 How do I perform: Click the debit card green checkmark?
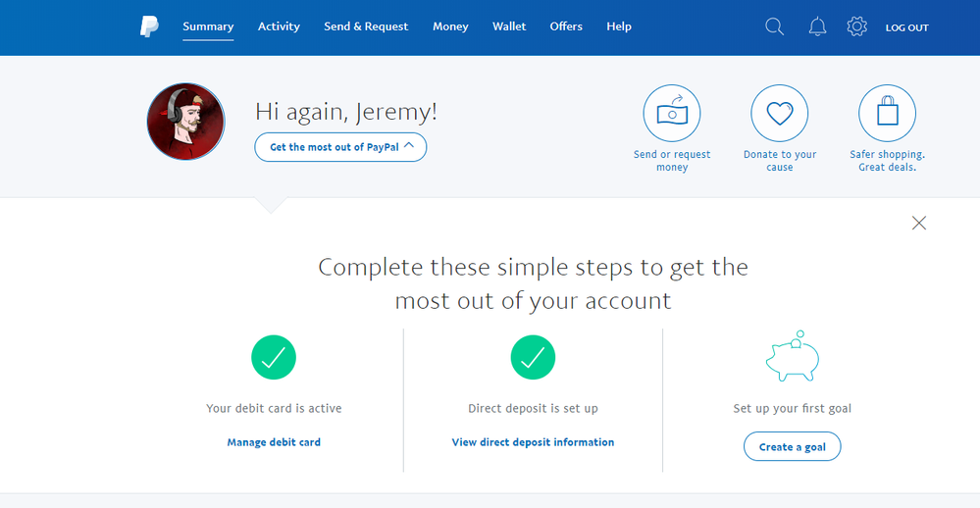coord(274,357)
